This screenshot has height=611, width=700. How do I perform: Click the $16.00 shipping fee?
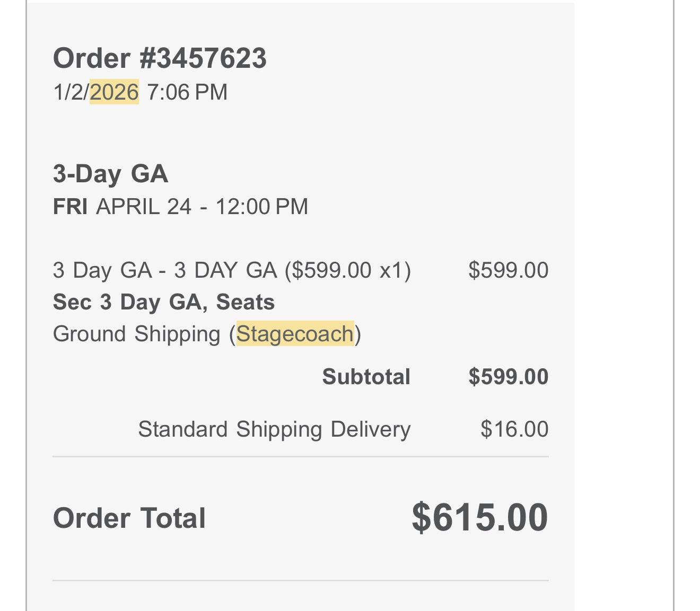coord(514,429)
